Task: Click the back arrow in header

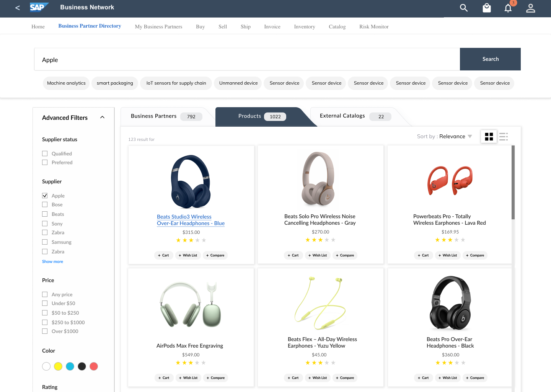Action: [18, 8]
